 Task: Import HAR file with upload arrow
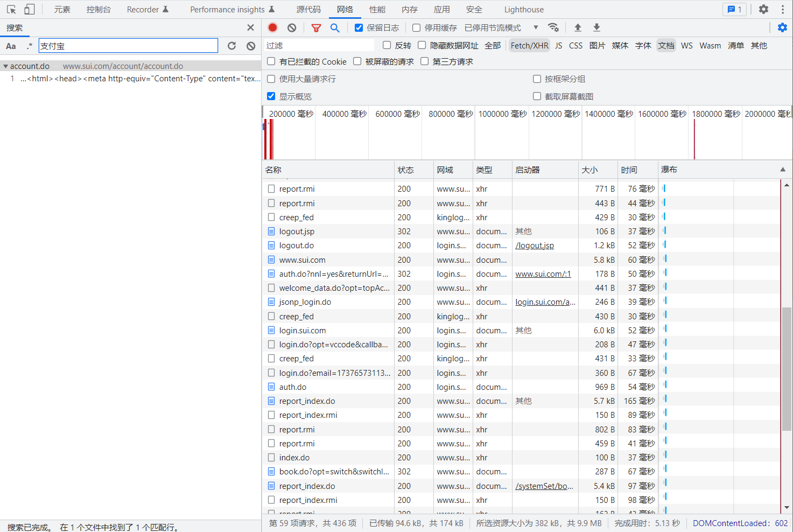tap(578, 27)
